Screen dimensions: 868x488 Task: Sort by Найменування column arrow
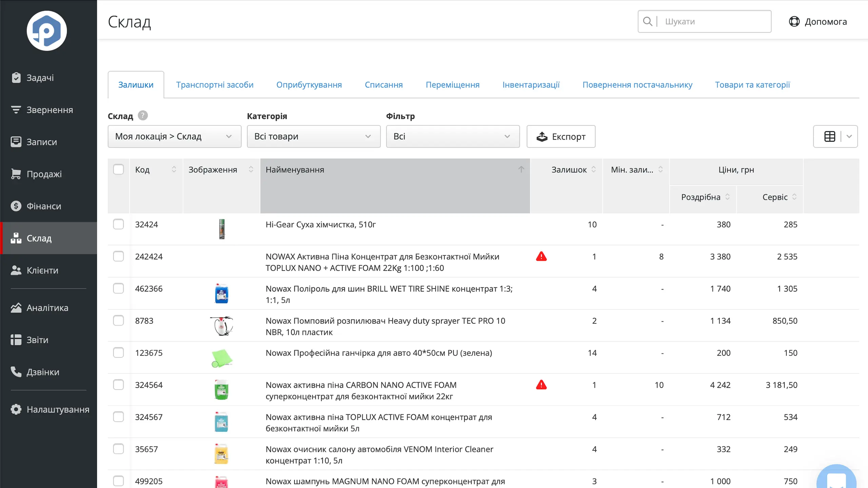[x=521, y=169]
